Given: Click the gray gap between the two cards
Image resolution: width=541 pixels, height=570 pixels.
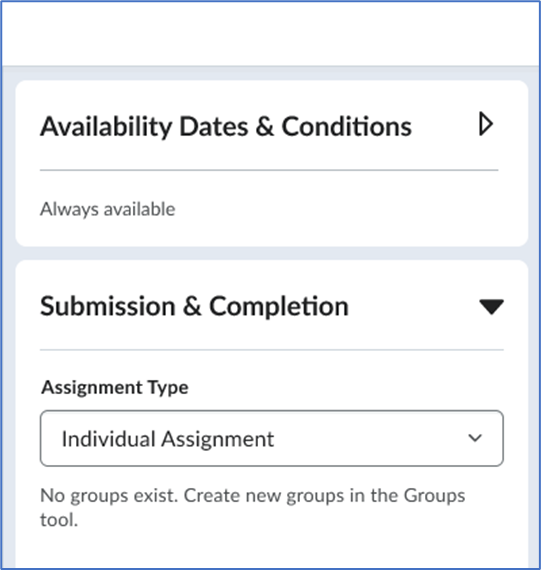Looking at the screenshot, I should (x=272, y=253).
